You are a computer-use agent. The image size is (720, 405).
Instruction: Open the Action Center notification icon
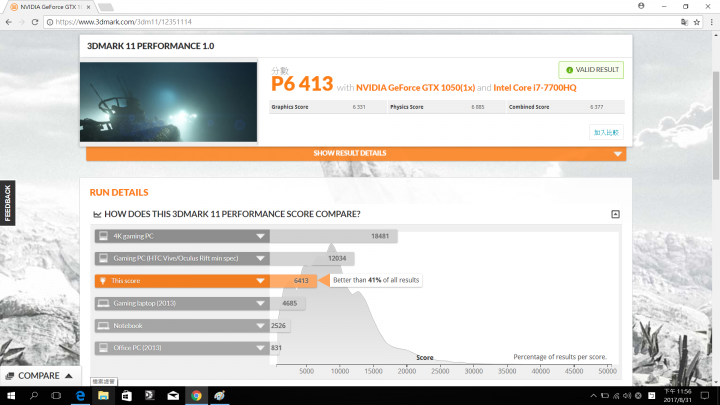pyautogui.click(x=705, y=395)
